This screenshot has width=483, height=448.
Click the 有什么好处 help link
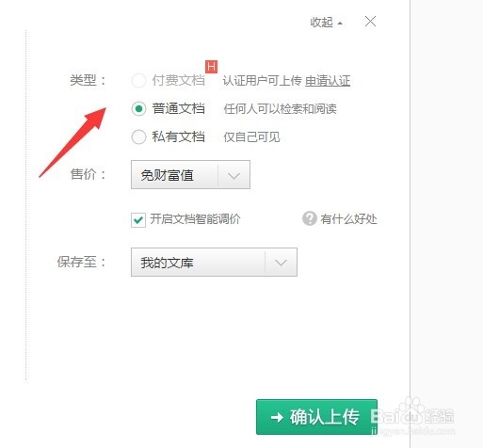pos(348,218)
